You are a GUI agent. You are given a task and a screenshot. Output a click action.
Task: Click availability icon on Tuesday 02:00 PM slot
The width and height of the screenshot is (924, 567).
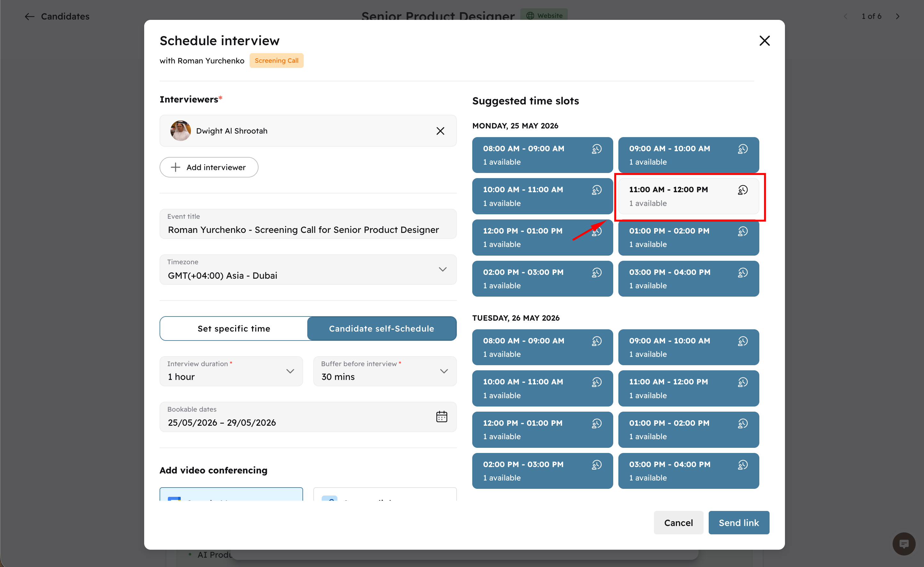pos(597,464)
